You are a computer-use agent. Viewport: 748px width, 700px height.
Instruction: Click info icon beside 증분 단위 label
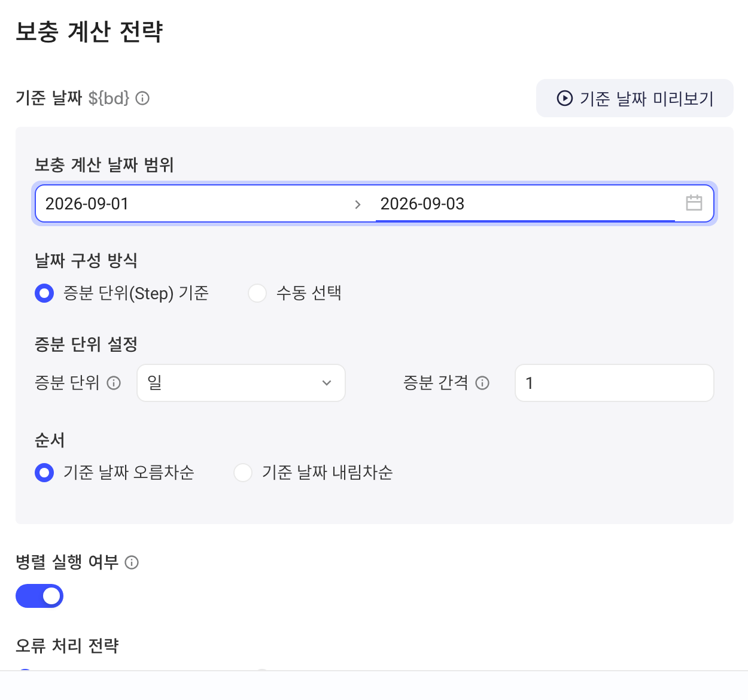pyautogui.click(x=114, y=383)
